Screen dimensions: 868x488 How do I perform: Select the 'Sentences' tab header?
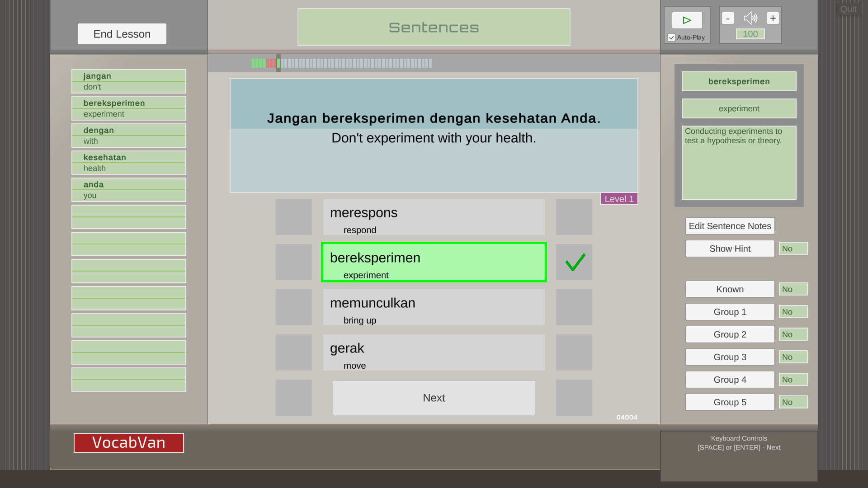(434, 27)
